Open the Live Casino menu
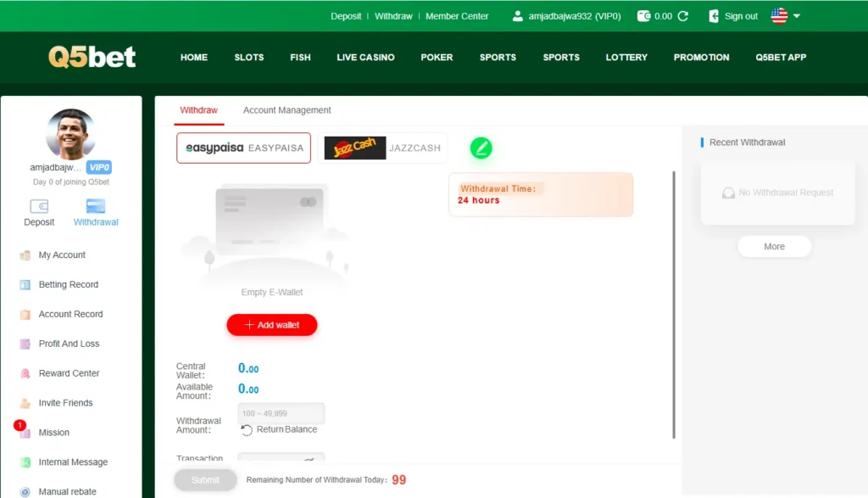The width and height of the screenshot is (868, 498). pos(365,58)
